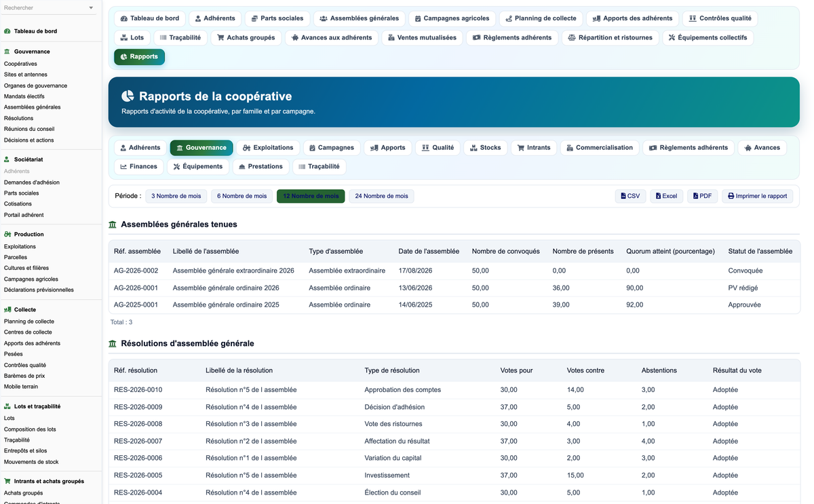Image resolution: width=814 pixels, height=504 pixels.
Task: Click the Commercialisation report family icon
Action: [x=570, y=148]
